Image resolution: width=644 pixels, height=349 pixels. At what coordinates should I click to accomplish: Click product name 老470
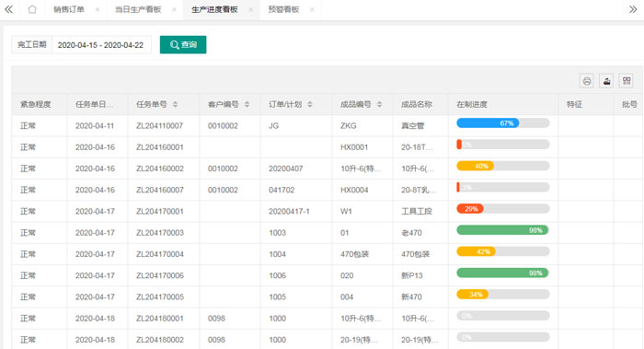[411, 233]
